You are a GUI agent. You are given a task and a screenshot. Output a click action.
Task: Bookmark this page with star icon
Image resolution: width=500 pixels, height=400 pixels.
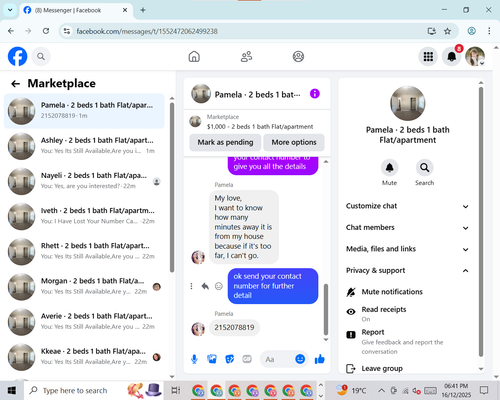(447, 31)
